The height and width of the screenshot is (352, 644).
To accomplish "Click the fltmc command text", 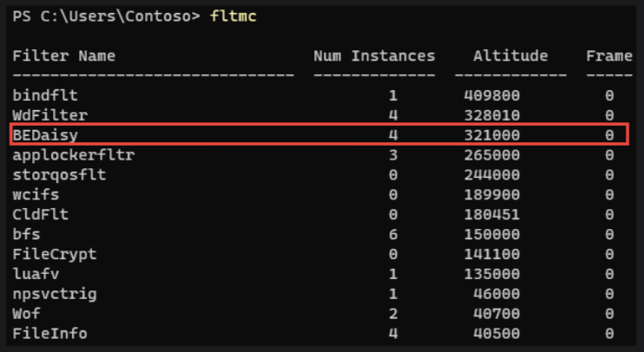I will tap(233, 17).
